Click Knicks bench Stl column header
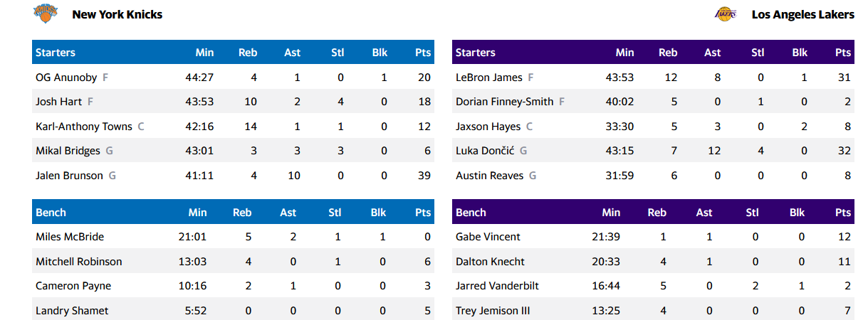Image resolution: width=868 pixels, height=320 pixels. [336, 213]
